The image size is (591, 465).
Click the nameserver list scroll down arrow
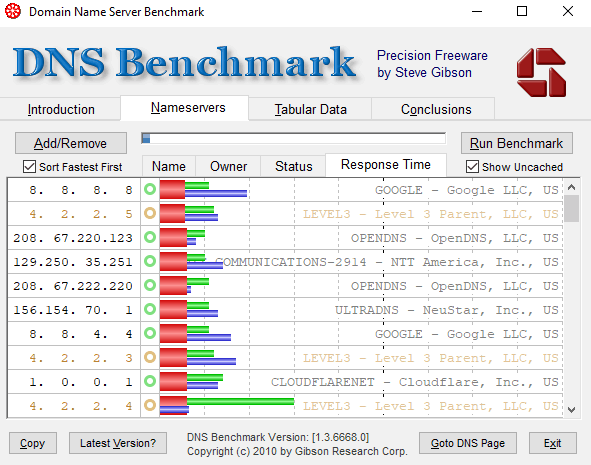(571, 410)
